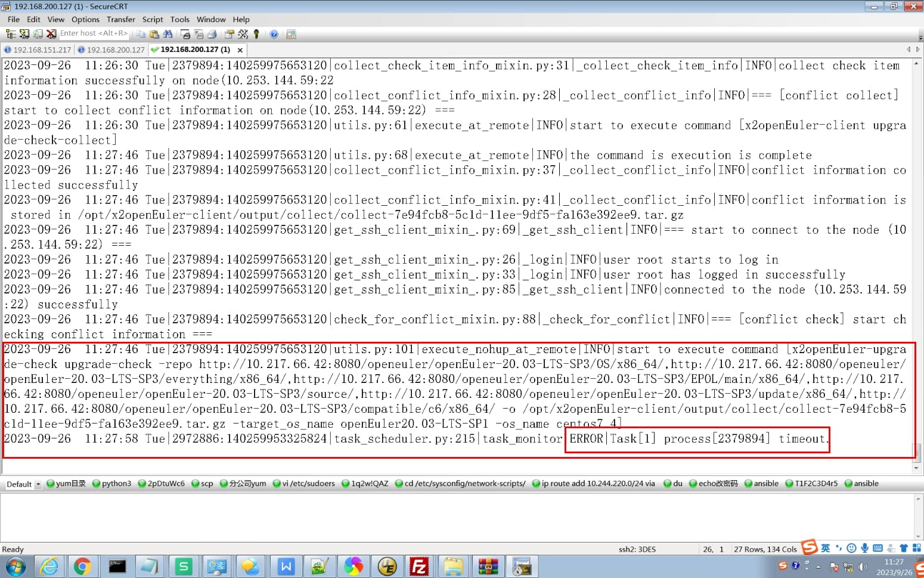Expand the Default button bar dropdown
Image resolution: width=924 pixels, height=578 pixels.
point(38,484)
